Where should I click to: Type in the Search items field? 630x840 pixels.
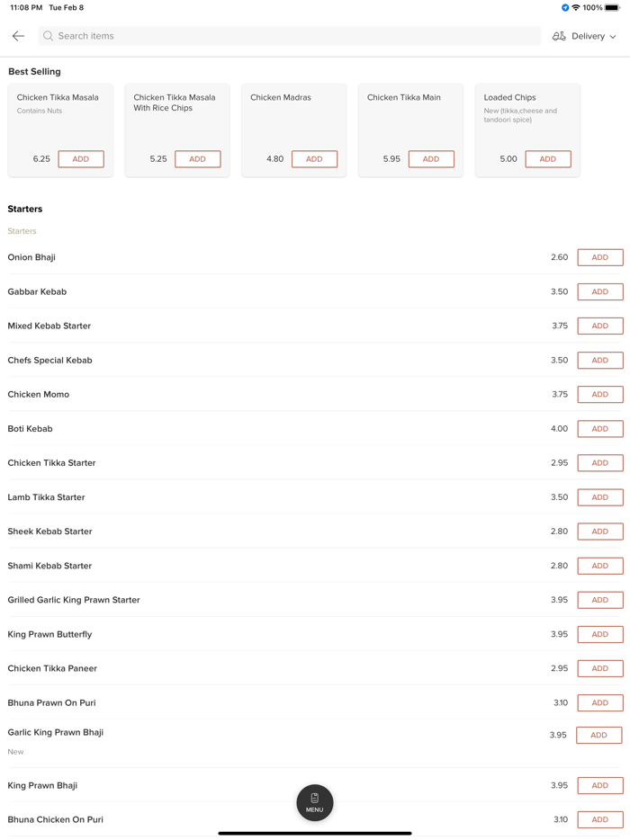288,36
